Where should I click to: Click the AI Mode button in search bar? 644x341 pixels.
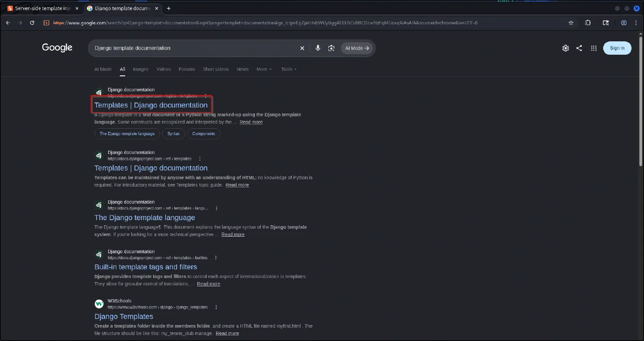tap(357, 48)
